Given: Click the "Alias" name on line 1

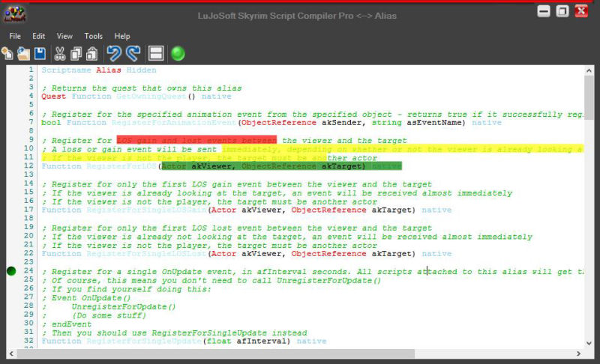Looking at the screenshot, I should click(109, 70).
